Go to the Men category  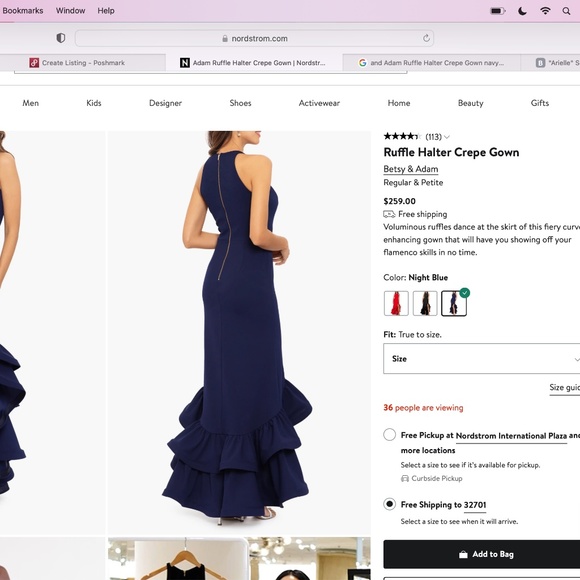pyautogui.click(x=30, y=103)
